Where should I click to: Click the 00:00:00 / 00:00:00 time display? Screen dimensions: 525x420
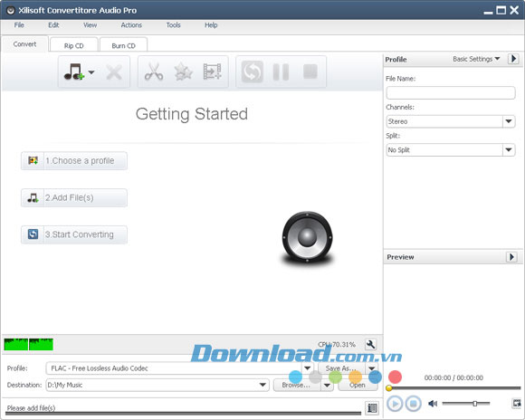(453, 377)
